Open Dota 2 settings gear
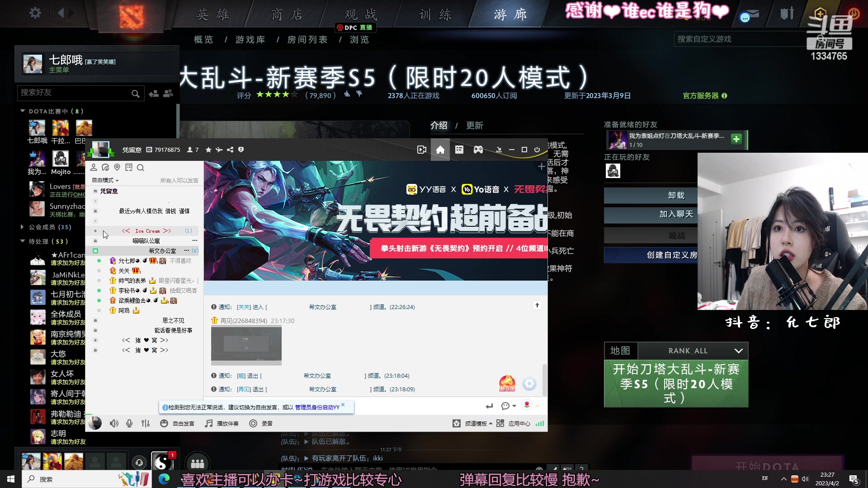Screen dimensions: 868x488 35,13
